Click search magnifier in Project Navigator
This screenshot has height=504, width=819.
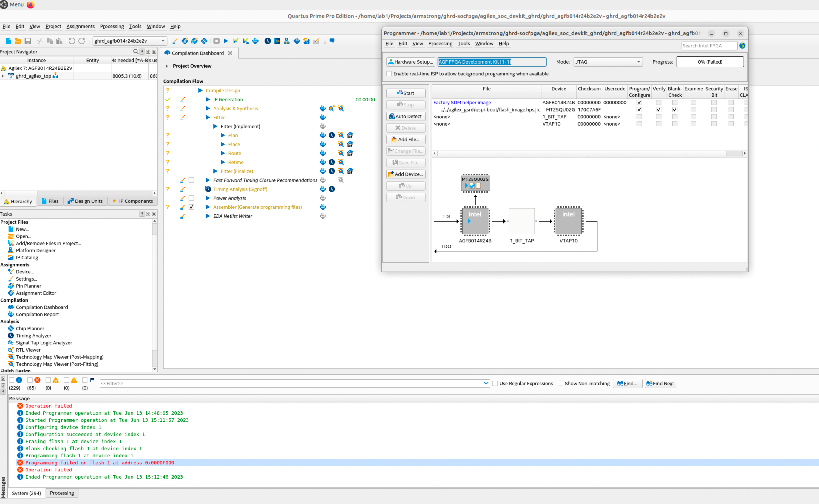136,52
